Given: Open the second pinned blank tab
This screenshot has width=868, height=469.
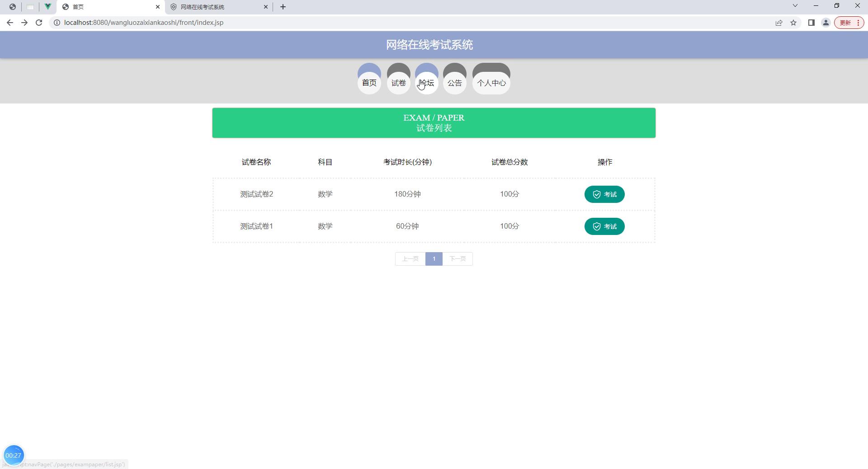Looking at the screenshot, I should [x=30, y=7].
